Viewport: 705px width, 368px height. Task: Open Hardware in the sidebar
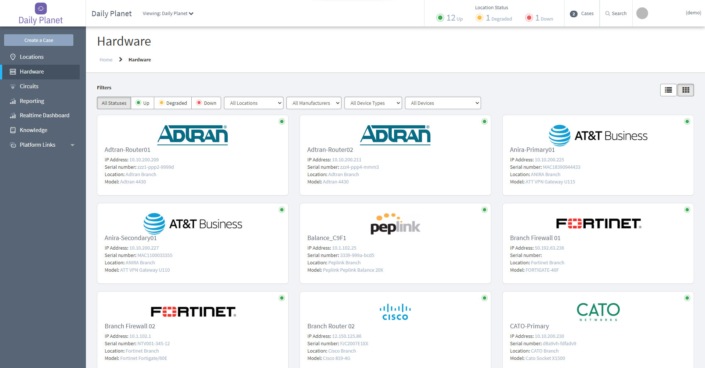(x=40, y=72)
